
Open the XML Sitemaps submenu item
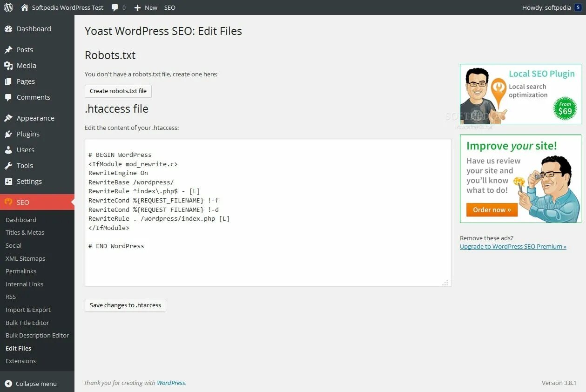coord(25,258)
